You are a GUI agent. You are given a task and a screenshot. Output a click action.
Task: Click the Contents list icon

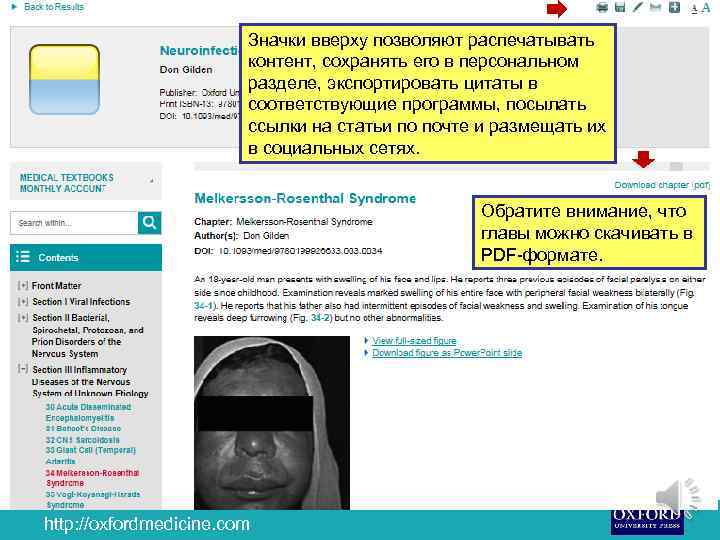[23, 257]
